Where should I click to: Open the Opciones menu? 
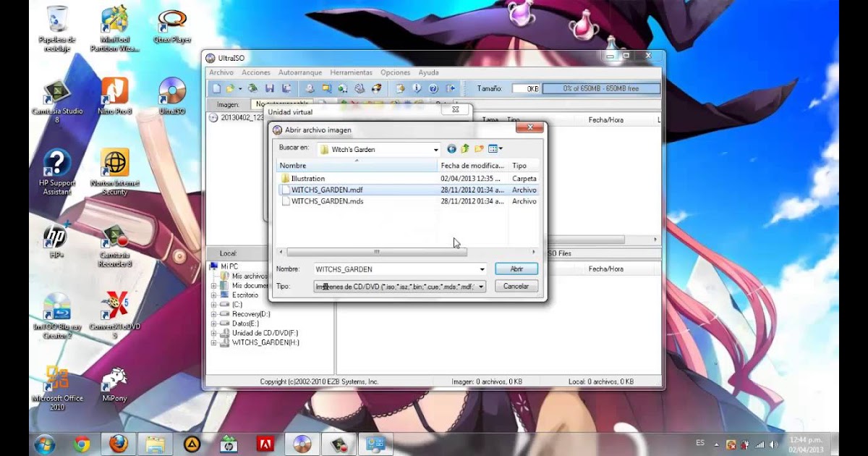click(x=396, y=72)
